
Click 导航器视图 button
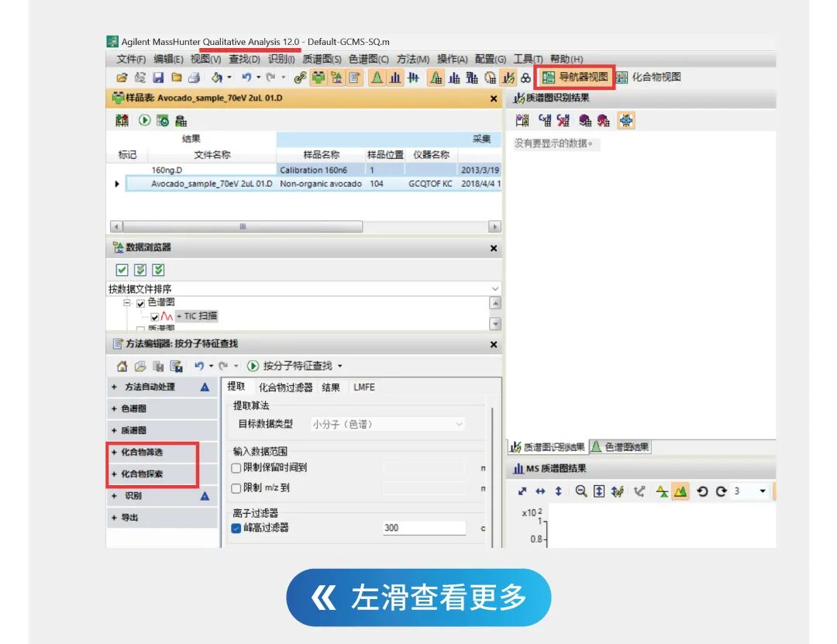click(575, 77)
